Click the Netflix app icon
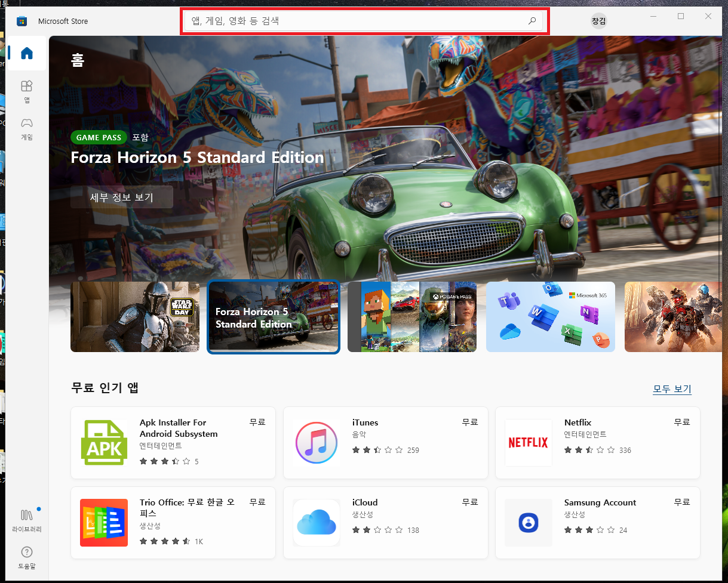The image size is (728, 583). [x=529, y=443]
